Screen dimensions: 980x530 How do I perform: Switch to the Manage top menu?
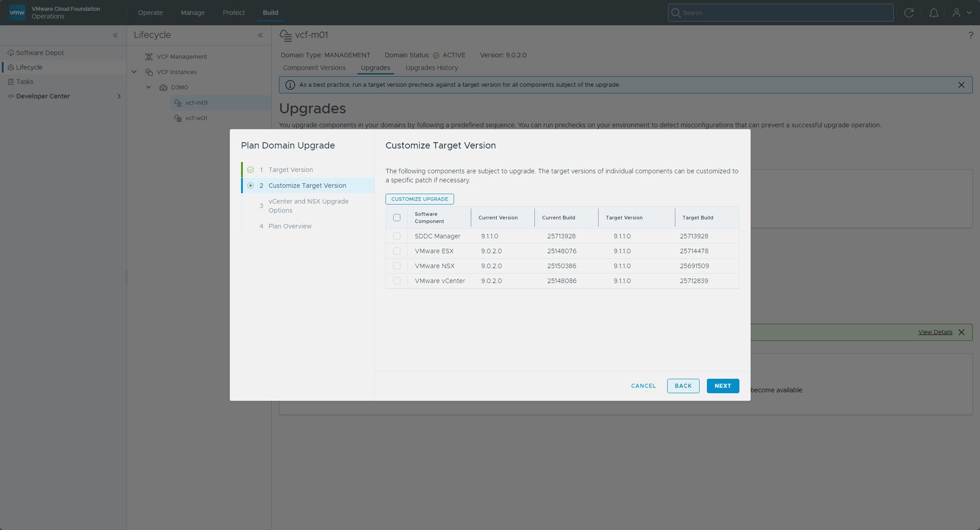(x=193, y=13)
